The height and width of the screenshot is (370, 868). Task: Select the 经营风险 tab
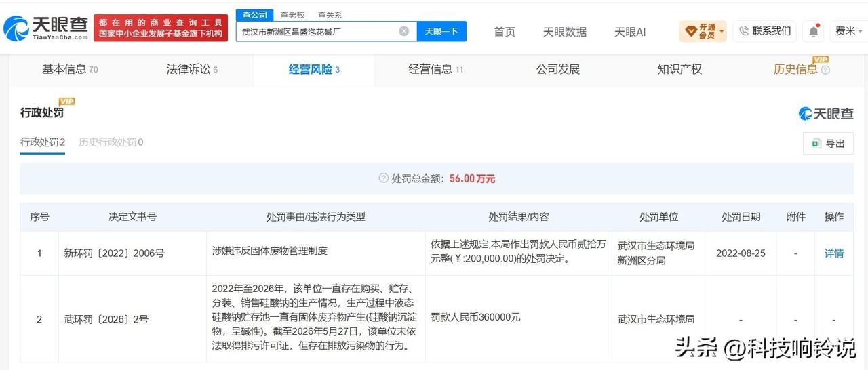314,69
